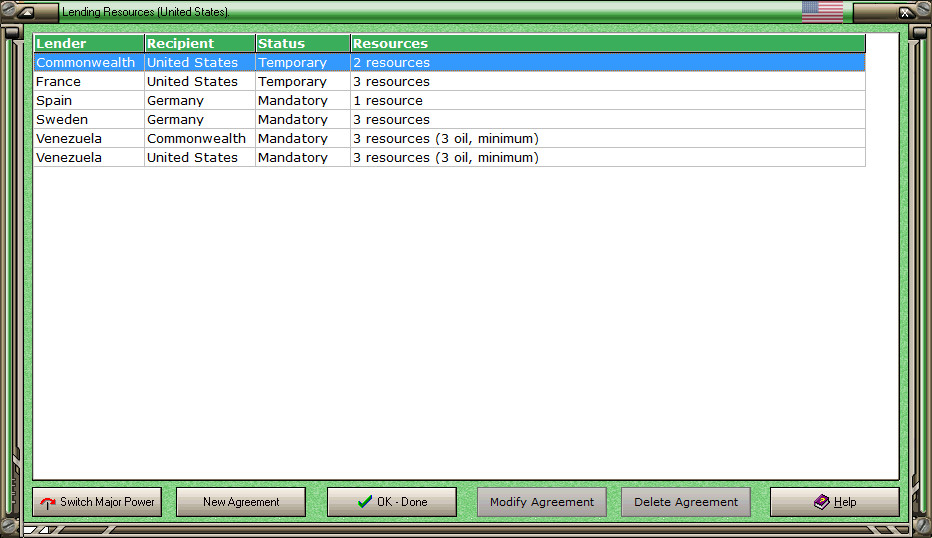Create a New Agreement
The width and height of the screenshot is (932, 538).
tap(241, 502)
